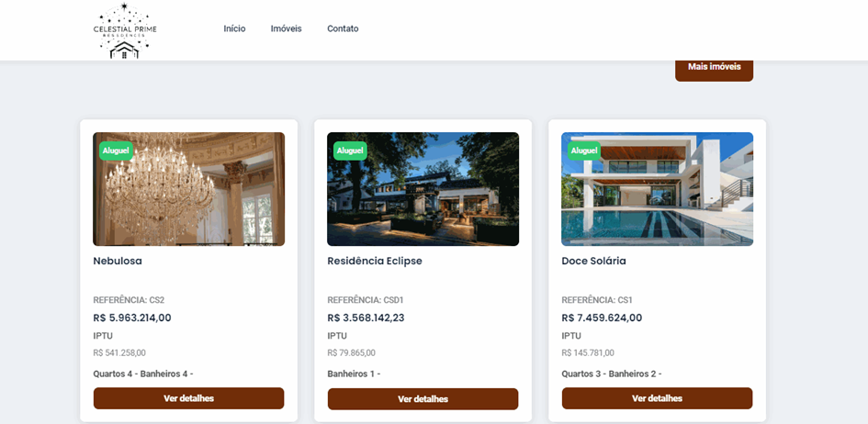This screenshot has height=424, width=868.
Task: Click the Aluguel badge on Nebulosa
Action: pyautogui.click(x=116, y=151)
